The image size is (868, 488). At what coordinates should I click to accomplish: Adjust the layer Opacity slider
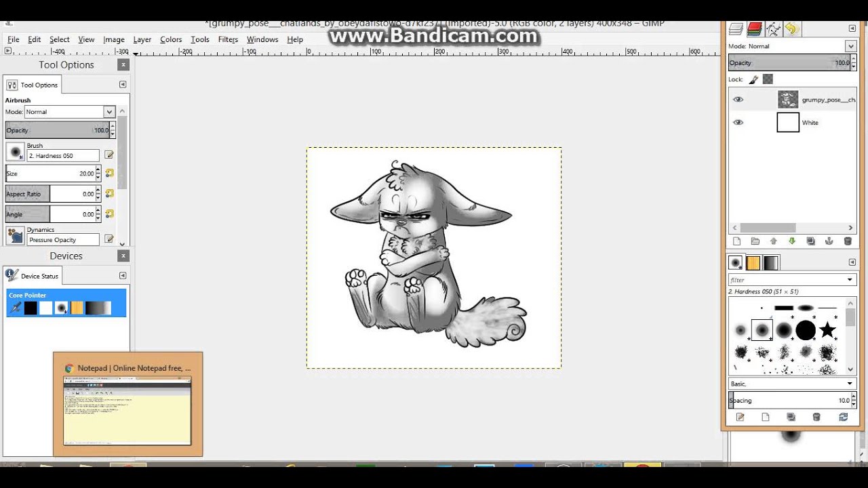[x=792, y=62]
